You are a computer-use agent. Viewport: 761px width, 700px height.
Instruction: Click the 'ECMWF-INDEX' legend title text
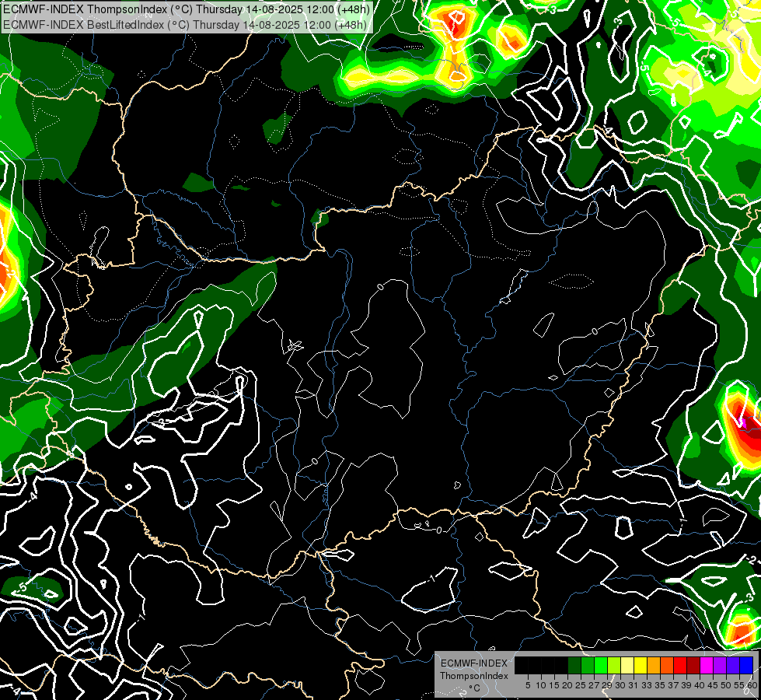(473, 663)
